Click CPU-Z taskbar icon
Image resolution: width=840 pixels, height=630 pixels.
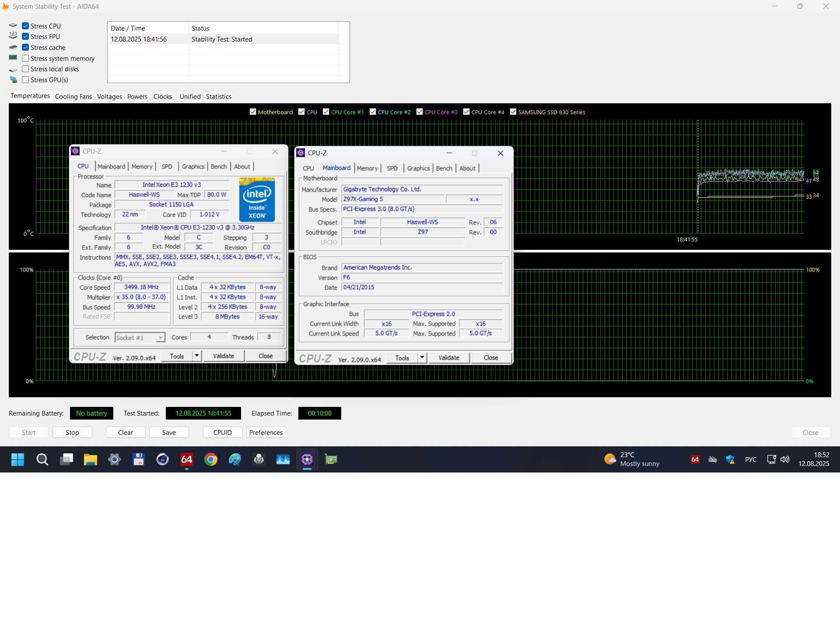tap(307, 459)
